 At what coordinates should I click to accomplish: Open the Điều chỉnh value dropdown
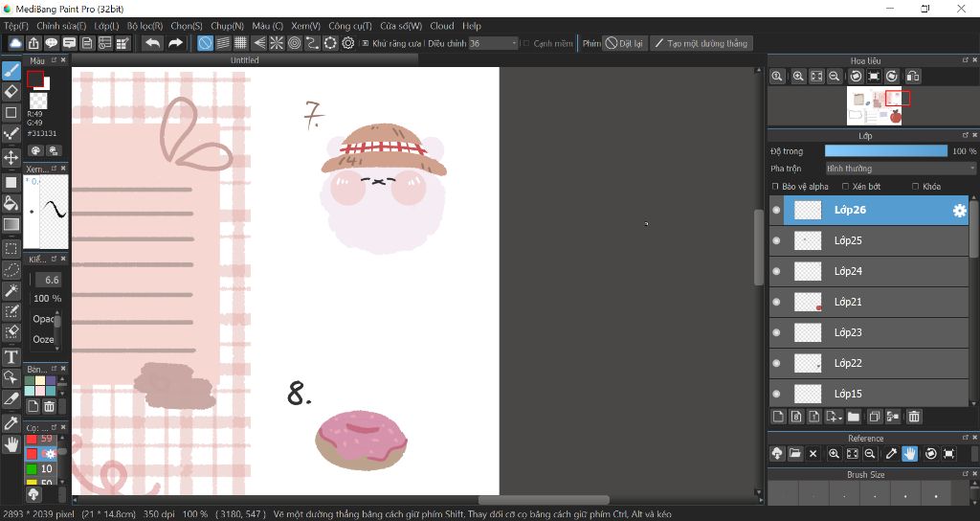pos(494,43)
